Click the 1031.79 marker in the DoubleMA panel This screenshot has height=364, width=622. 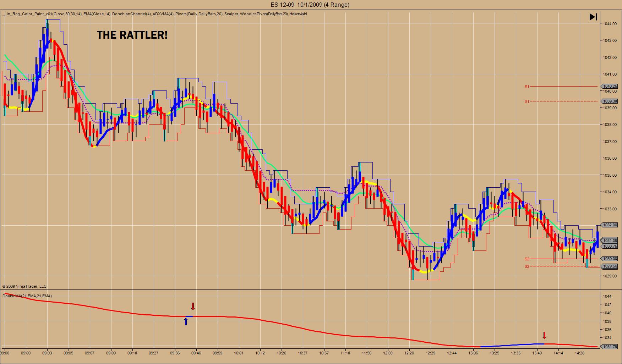coord(610,347)
